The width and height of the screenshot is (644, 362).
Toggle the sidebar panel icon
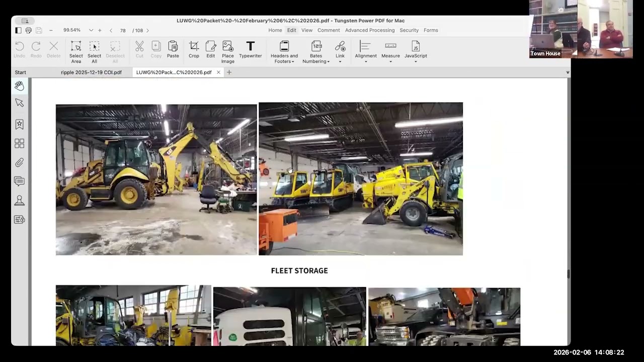[x=19, y=30]
